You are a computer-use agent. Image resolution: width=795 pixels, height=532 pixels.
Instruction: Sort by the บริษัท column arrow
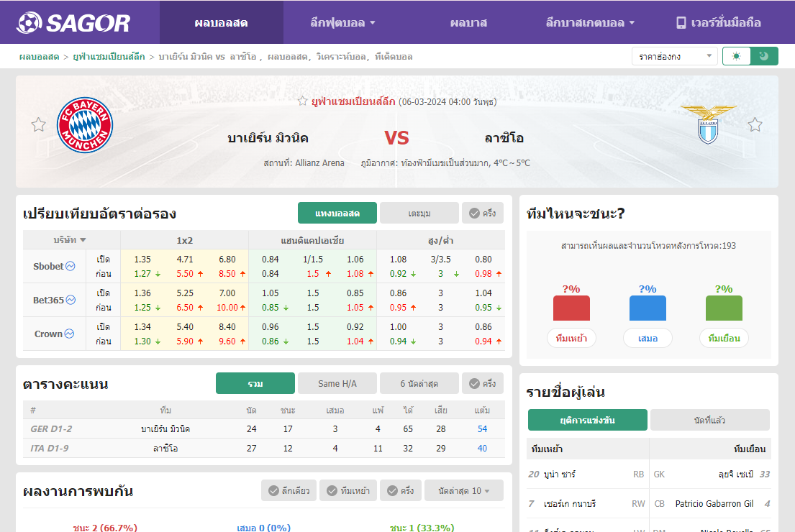tap(83, 240)
